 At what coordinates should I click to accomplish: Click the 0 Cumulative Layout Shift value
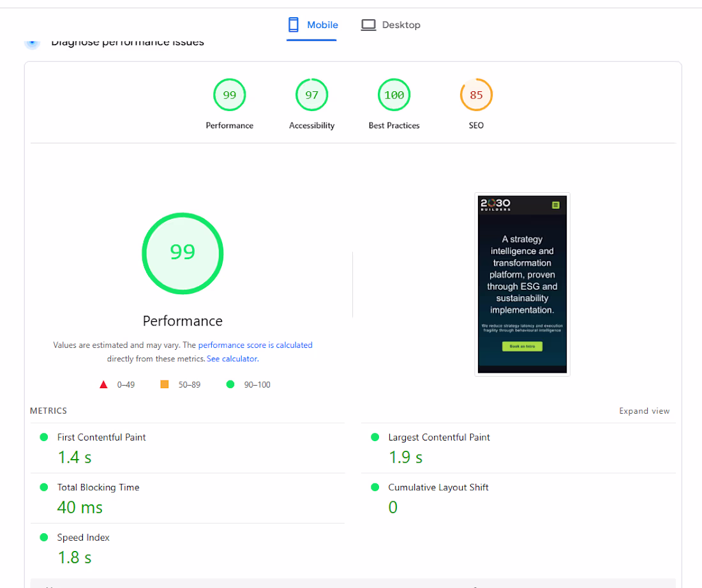click(x=392, y=508)
